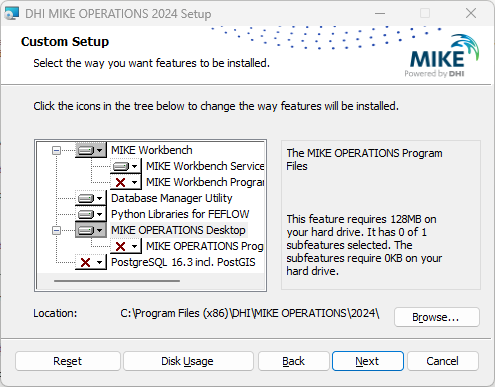495x387 pixels.
Task: Click the installer icon in the title bar
Action: (x=12, y=14)
